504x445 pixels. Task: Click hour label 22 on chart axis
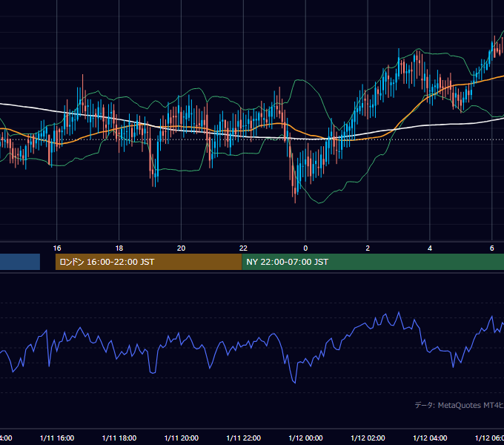[243, 248]
